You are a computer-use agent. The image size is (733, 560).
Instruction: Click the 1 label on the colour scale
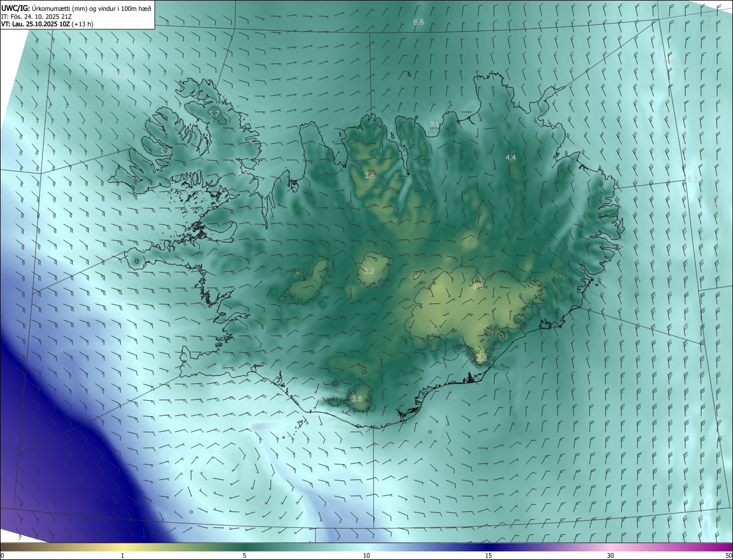click(x=123, y=555)
